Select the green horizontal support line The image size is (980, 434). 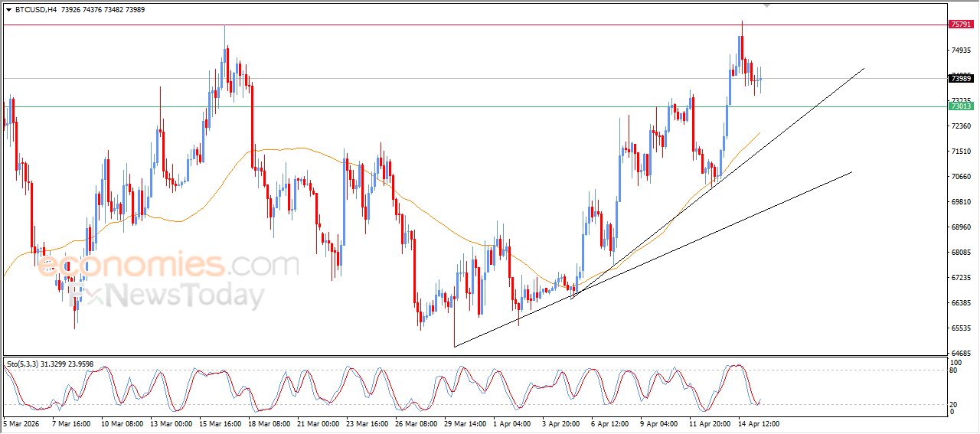click(x=459, y=106)
